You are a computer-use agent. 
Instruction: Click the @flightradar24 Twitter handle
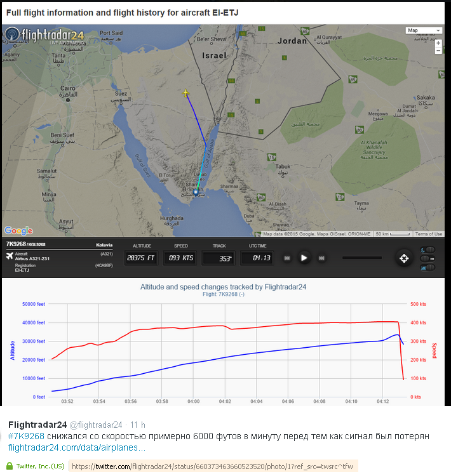tap(95, 425)
